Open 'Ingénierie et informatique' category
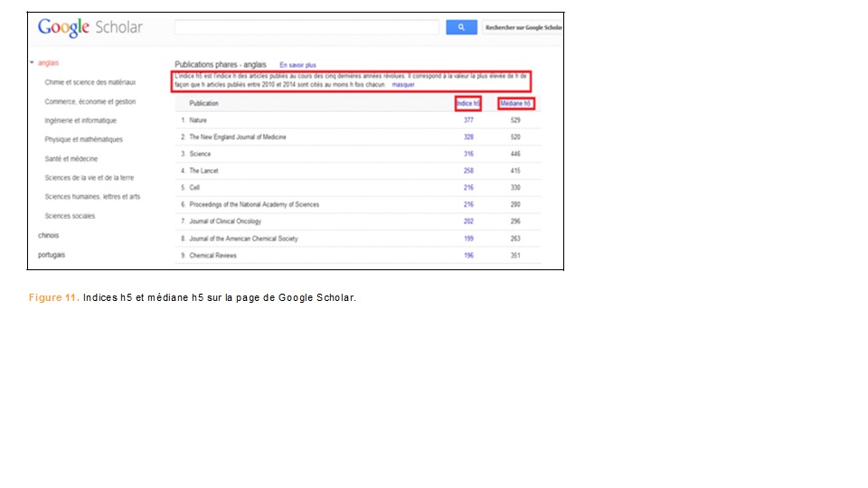 (x=80, y=120)
